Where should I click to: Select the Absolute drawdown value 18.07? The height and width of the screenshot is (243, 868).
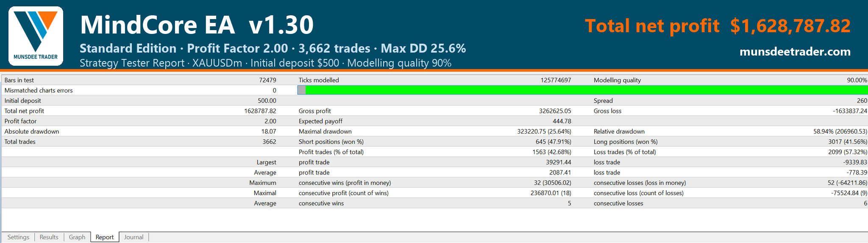(x=269, y=131)
